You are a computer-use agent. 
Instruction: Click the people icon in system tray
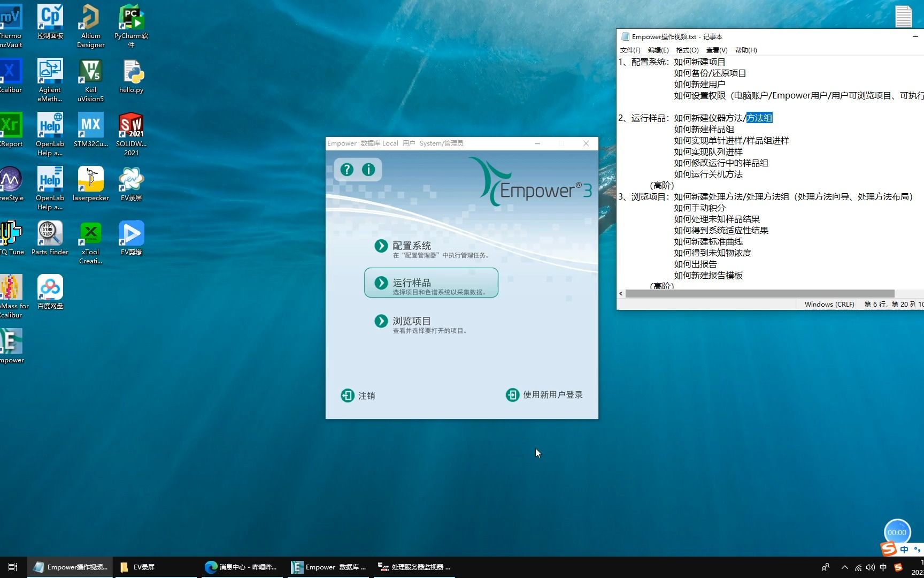[x=826, y=567]
